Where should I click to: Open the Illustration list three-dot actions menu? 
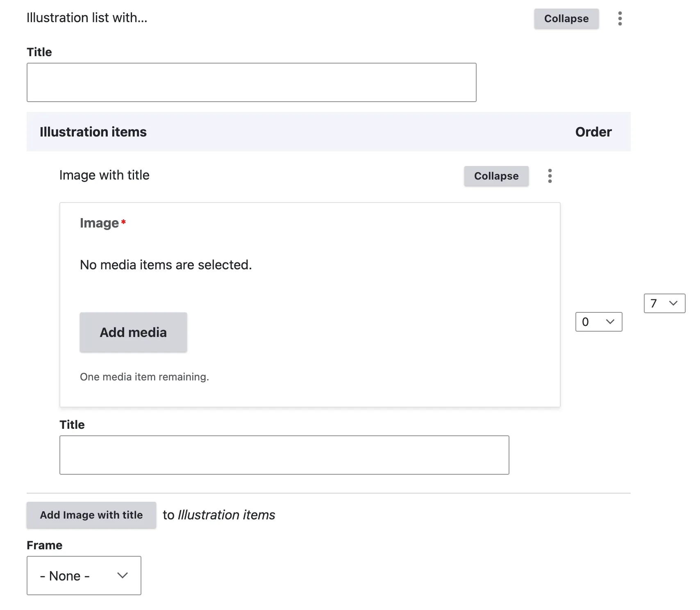(x=620, y=18)
